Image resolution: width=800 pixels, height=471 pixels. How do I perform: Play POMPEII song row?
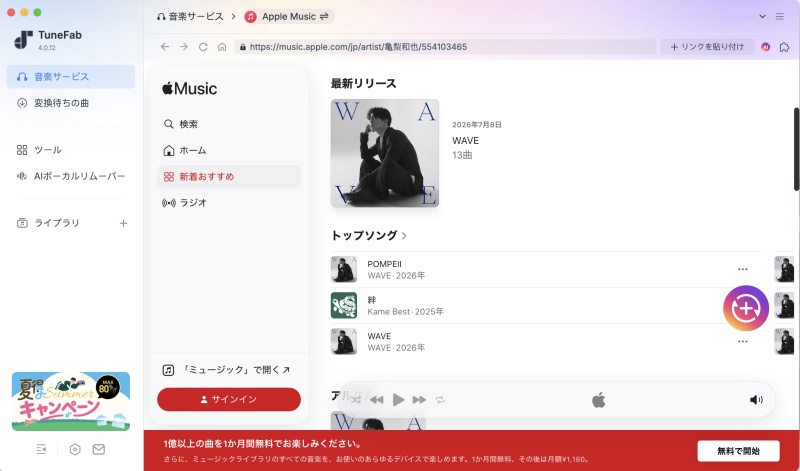pos(545,269)
